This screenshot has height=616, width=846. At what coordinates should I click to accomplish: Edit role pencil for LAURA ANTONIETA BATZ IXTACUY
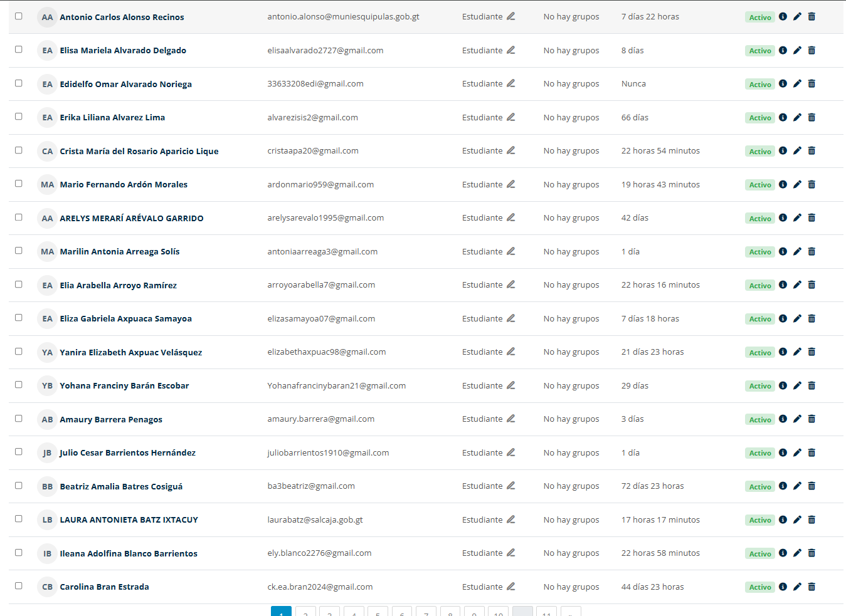click(511, 519)
